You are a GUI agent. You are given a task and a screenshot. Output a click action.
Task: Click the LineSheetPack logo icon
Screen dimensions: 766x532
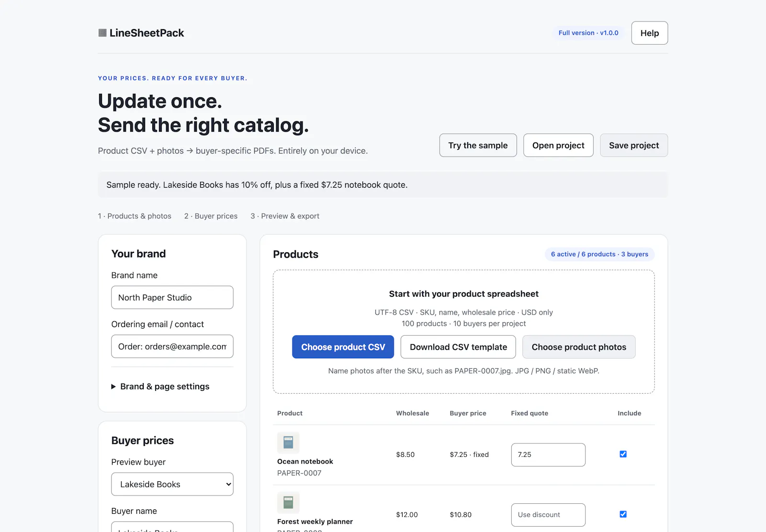(102, 33)
